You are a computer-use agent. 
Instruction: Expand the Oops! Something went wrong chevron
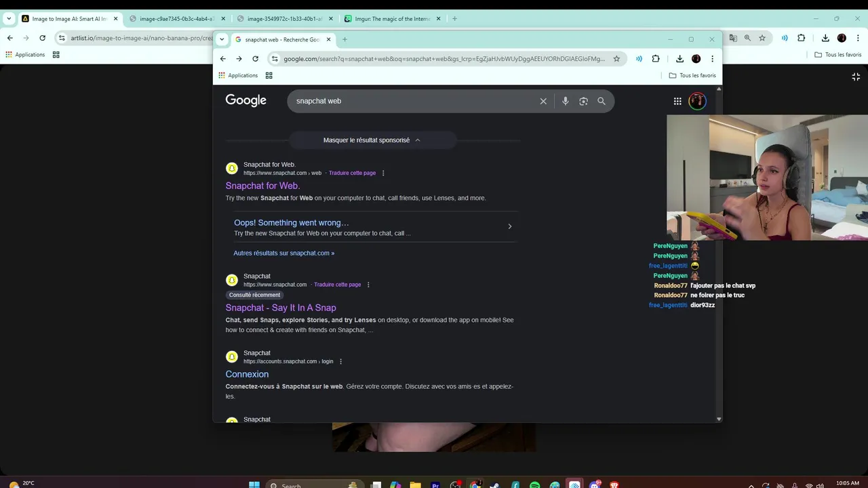[x=510, y=226]
